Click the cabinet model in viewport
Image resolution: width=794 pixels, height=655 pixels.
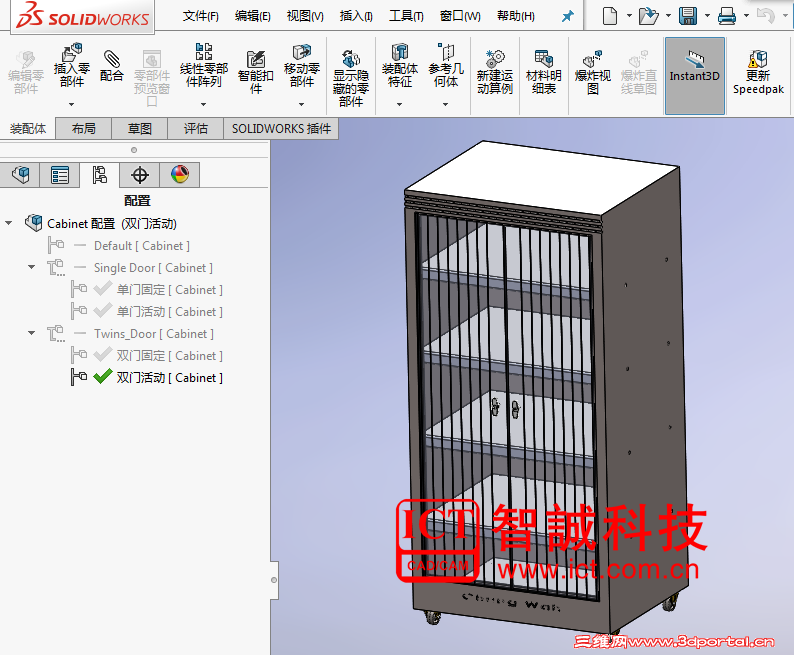click(547, 385)
